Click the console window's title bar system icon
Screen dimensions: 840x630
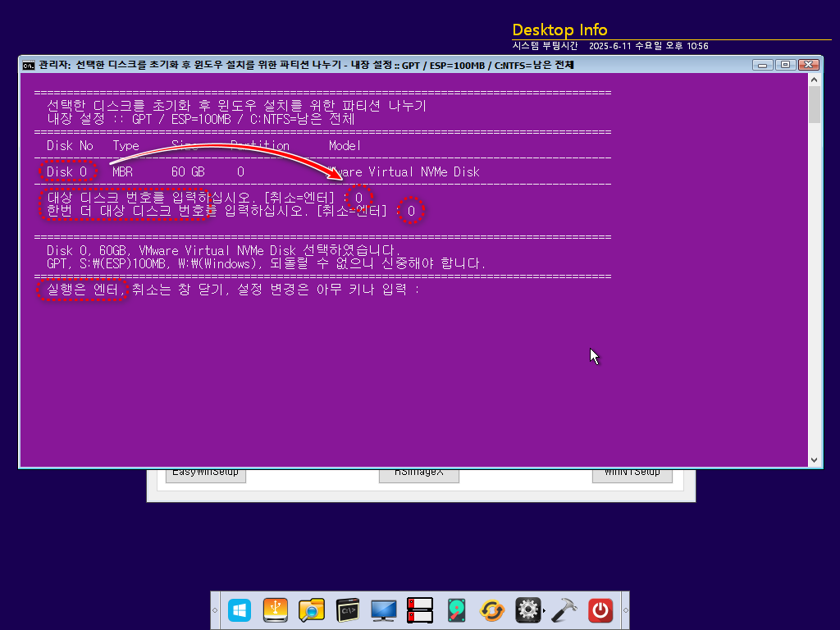29,66
